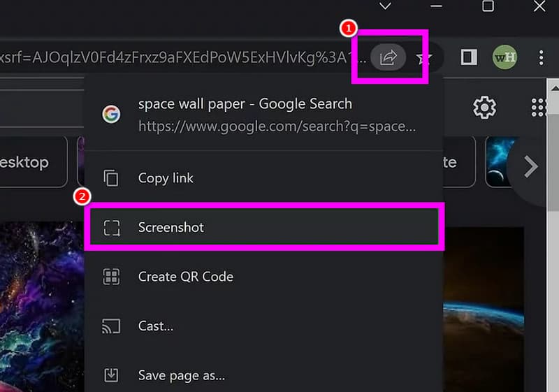Select the desktop filter chip
559x392 pixels.
[x=34, y=162]
